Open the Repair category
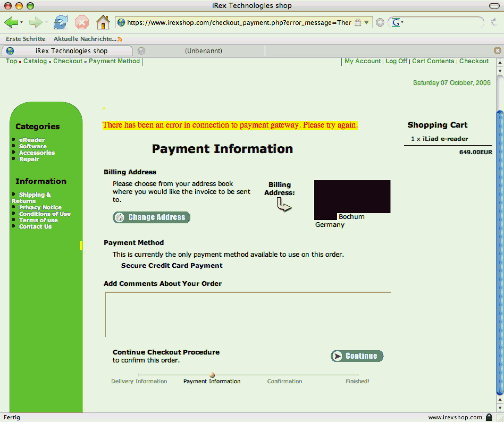Image resolution: width=504 pixels, height=422 pixels. 29,159
